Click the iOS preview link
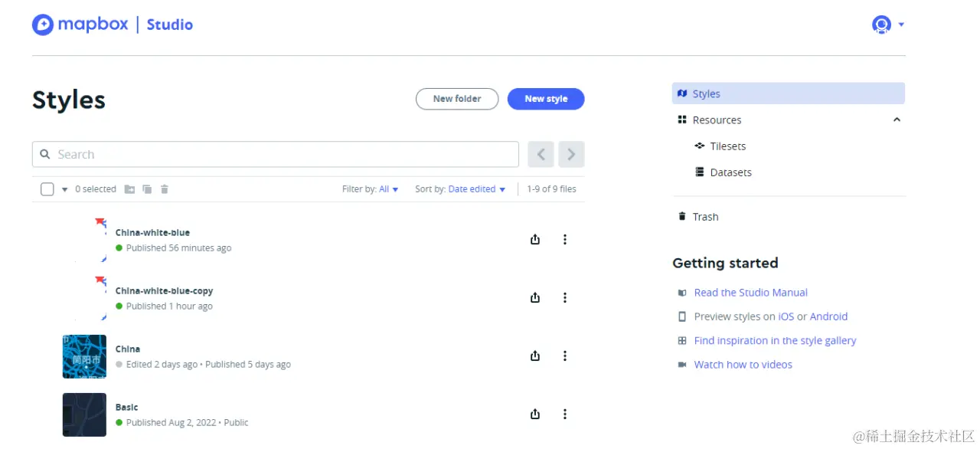The image size is (980, 449). tap(786, 316)
